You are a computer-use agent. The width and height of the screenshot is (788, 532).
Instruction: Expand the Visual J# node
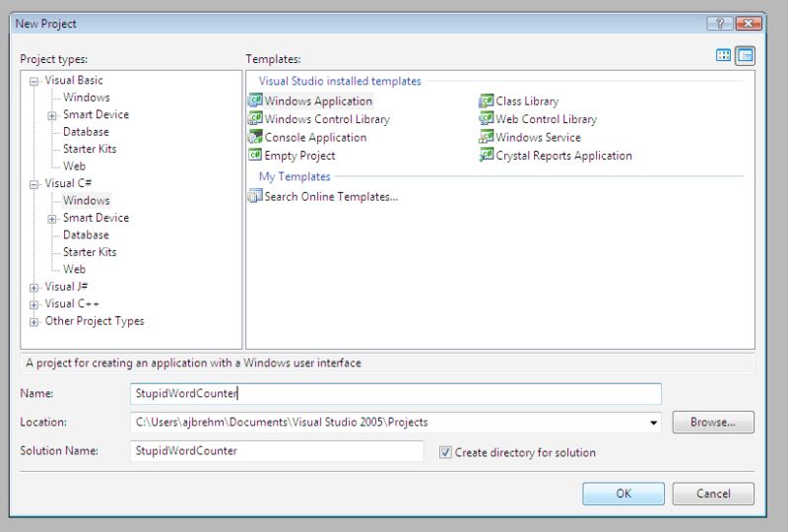coord(33,288)
